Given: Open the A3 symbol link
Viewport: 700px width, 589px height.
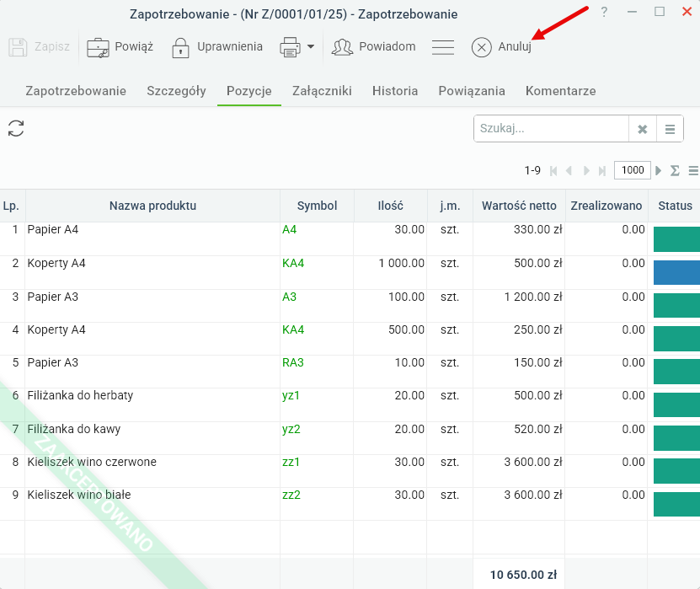Looking at the screenshot, I should 289,297.
